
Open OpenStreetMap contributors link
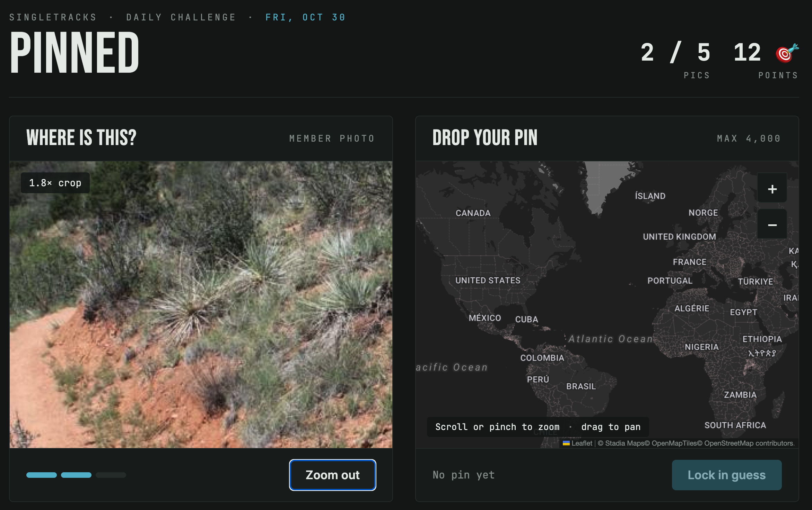749,443
